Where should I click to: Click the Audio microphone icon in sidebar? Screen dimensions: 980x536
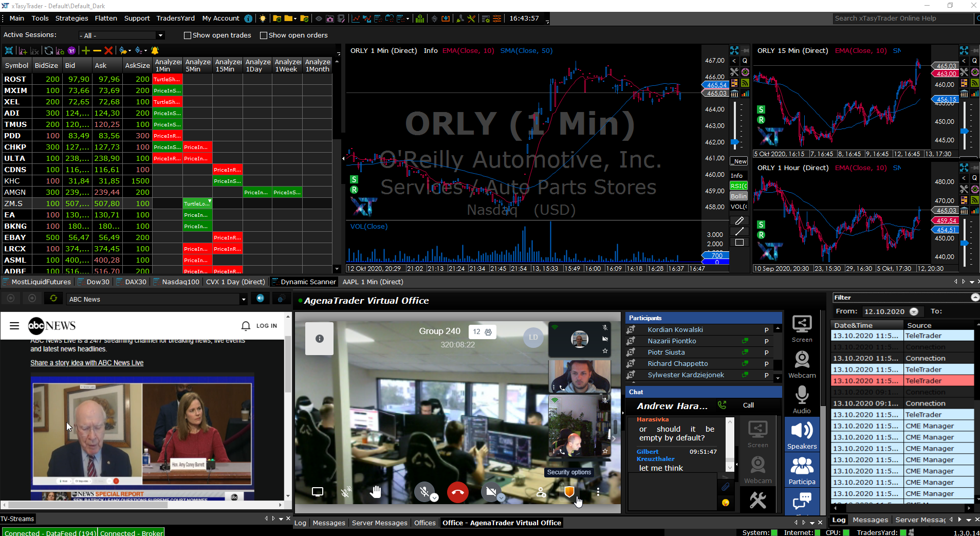pos(802,400)
